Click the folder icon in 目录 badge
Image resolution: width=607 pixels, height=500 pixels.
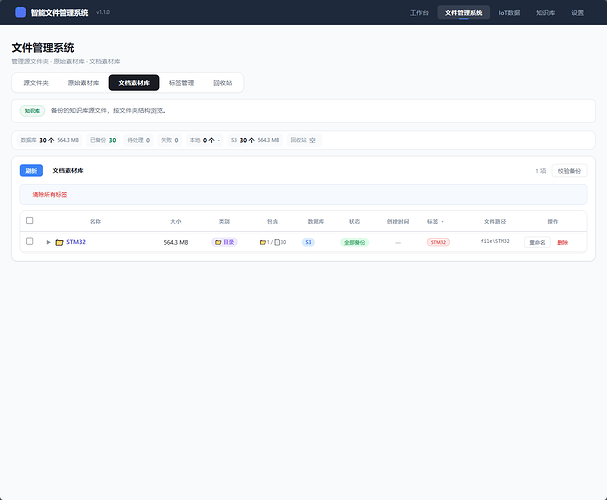218,242
